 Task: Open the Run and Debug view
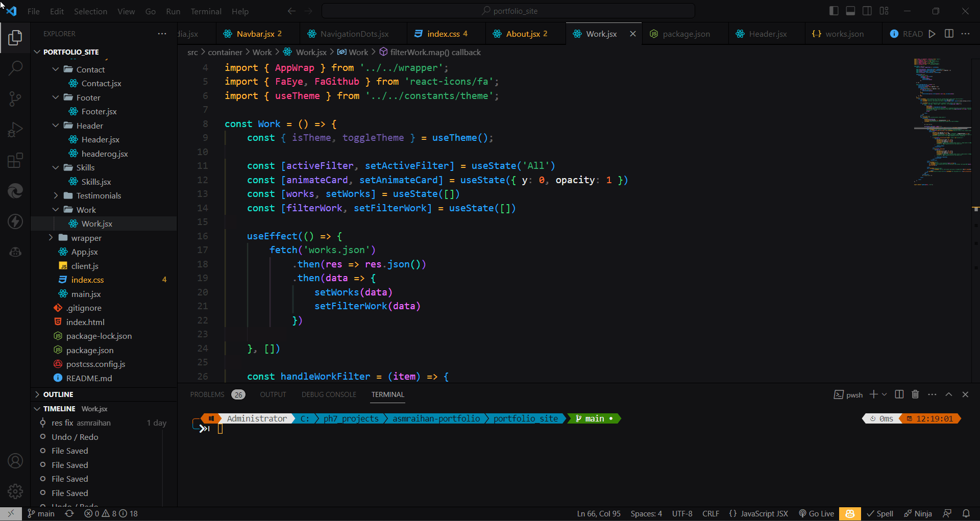15,129
